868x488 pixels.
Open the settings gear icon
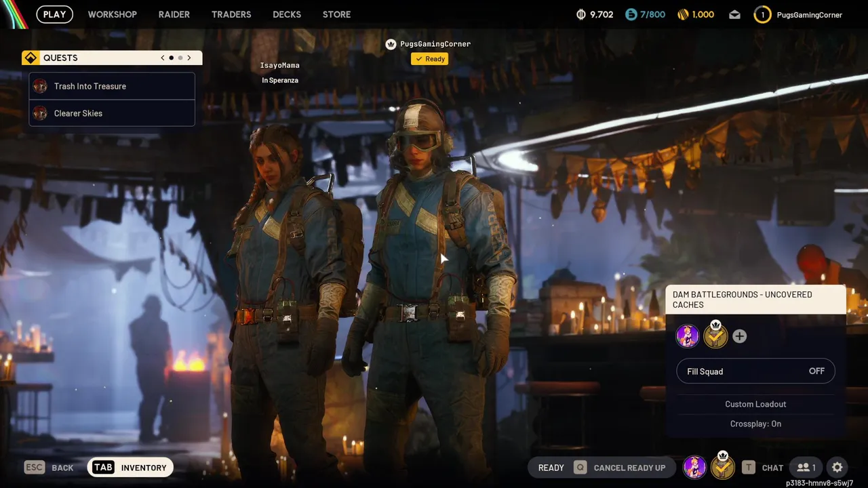pos(837,468)
